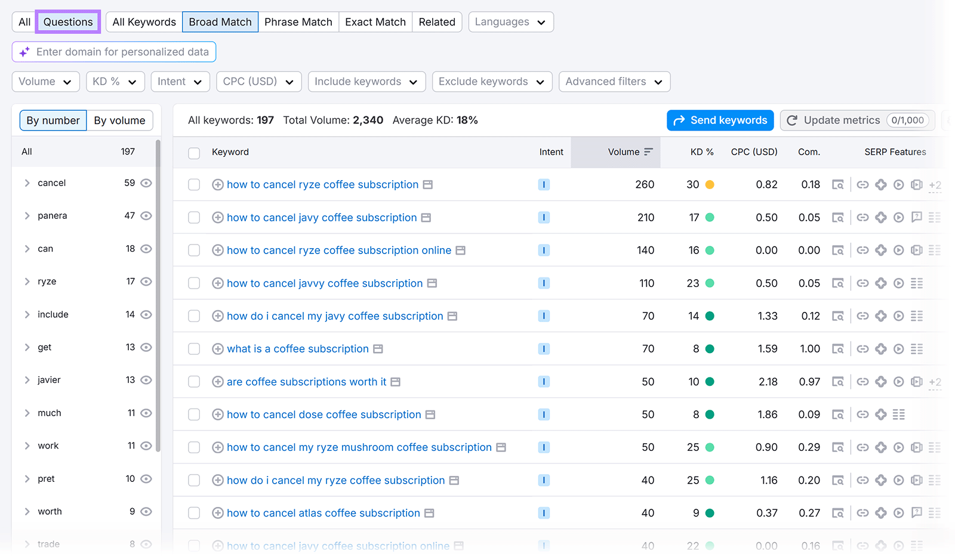
Task: Add 'how to cancel ryze coffee subscription' with plus icon
Action: tap(218, 185)
